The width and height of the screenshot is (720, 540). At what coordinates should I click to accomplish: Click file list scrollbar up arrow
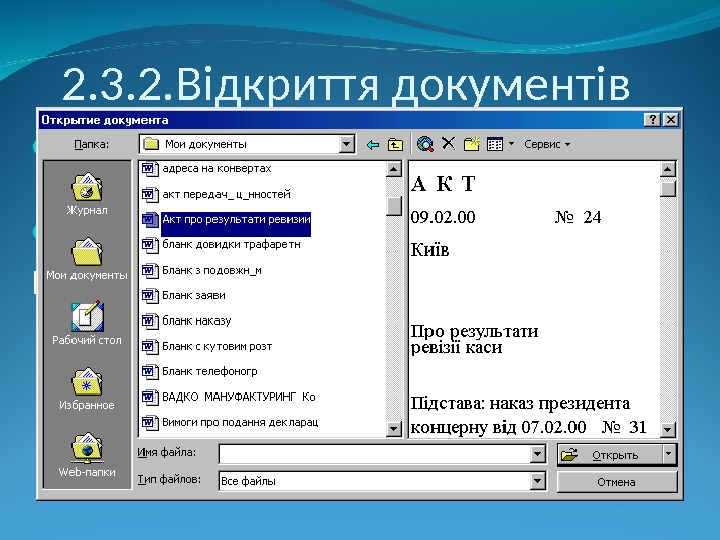394,169
